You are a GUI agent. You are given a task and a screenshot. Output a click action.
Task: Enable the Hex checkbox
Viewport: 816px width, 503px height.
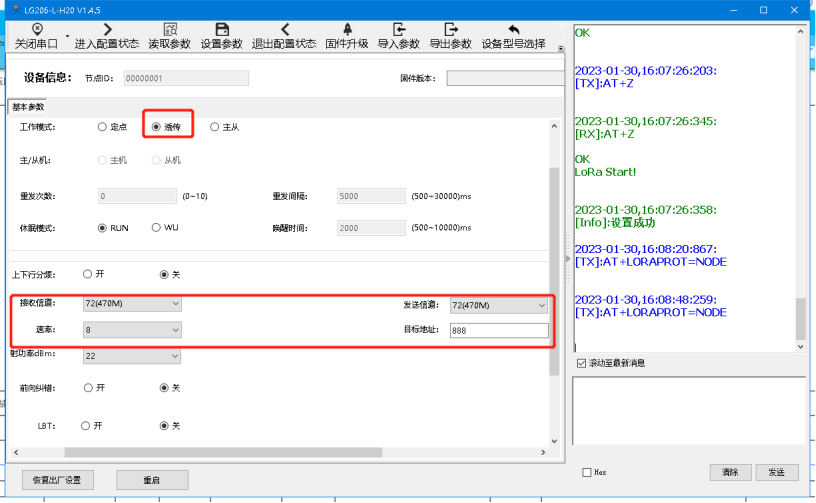pyautogui.click(x=587, y=472)
